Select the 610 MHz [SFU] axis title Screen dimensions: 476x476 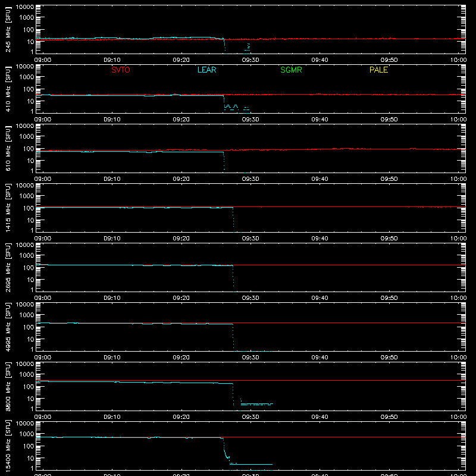8,148
